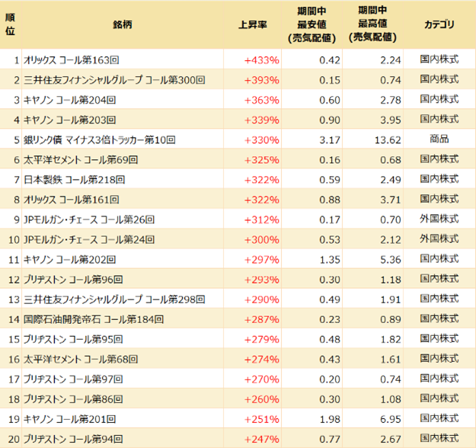
Task: Select 国際石油開発帝石 コール第184回
Action: point(94,319)
